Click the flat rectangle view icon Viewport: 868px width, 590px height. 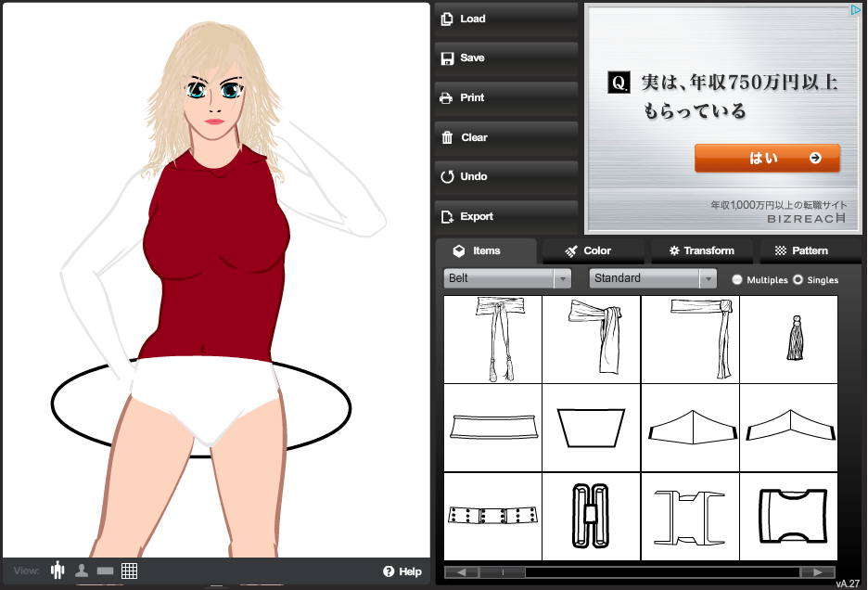pos(105,571)
